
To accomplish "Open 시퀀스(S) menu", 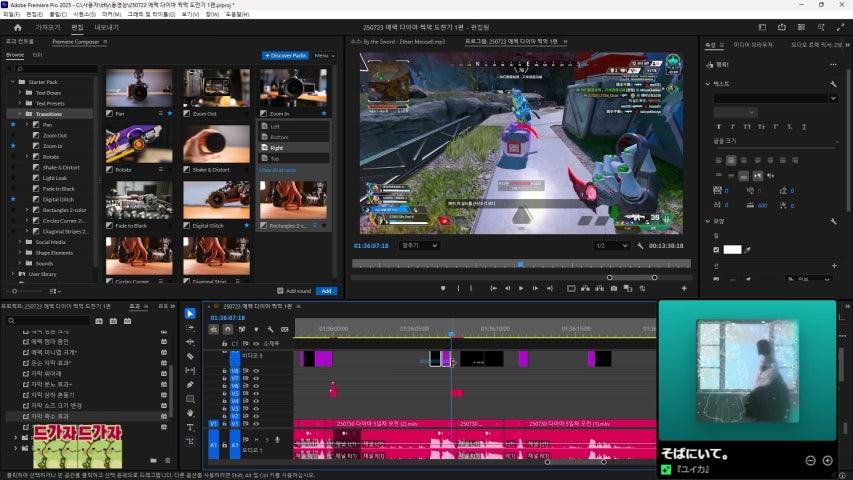I will pos(84,14).
